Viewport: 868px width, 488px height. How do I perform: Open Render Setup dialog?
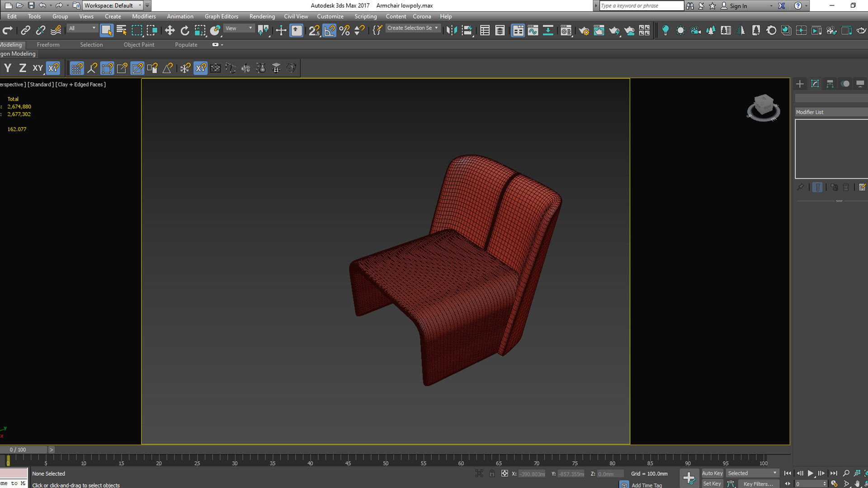click(x=584, y=30)
